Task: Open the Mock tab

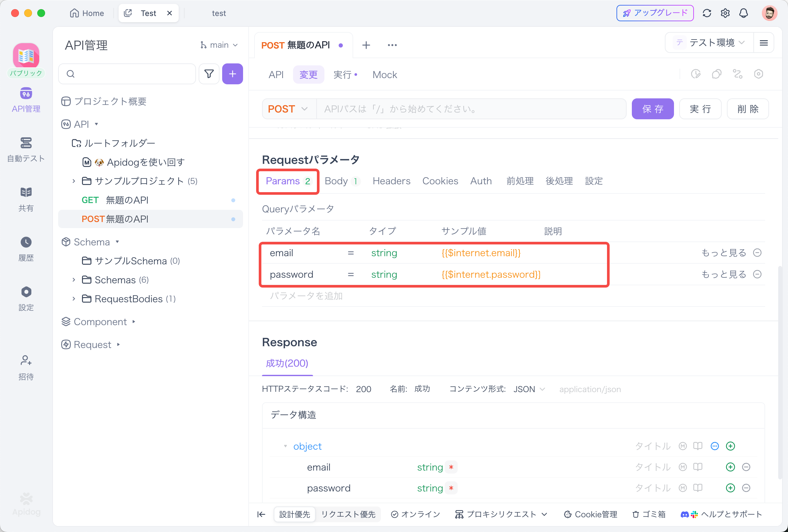Action: (x=385, y=75)
